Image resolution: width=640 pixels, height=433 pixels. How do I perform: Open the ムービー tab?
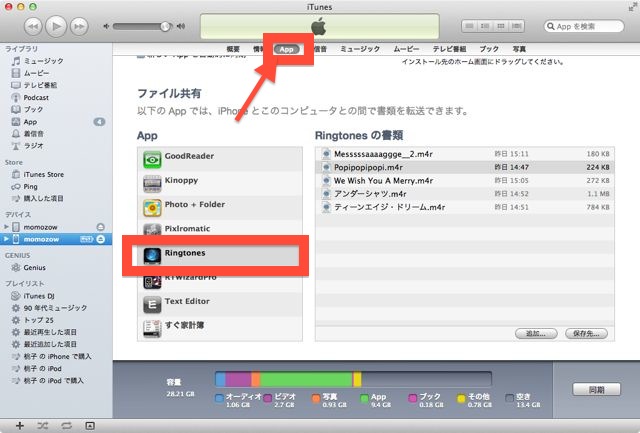click(406, 49)
